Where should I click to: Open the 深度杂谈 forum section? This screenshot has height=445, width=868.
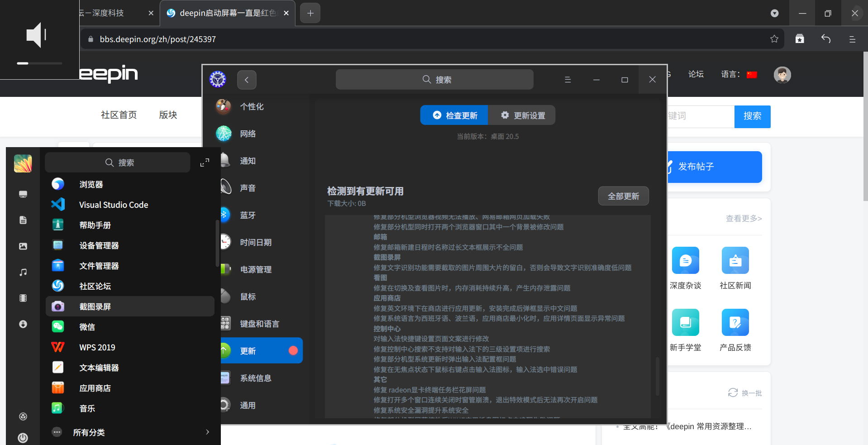coord(685,269)
